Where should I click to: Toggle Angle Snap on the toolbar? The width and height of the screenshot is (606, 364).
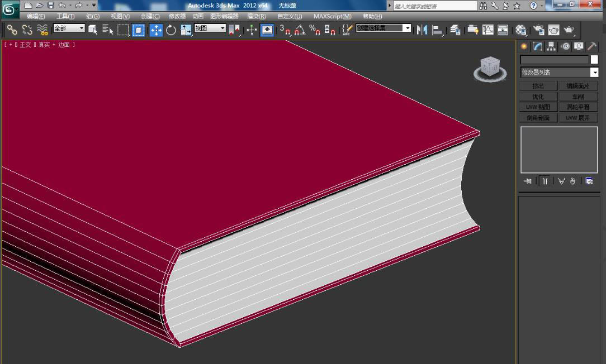pos(300,30)
